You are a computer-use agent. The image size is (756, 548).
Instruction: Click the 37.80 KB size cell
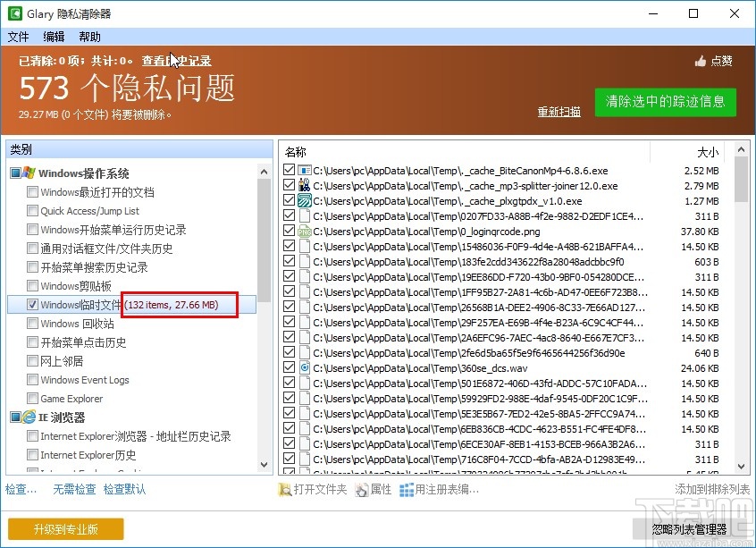click(x=700, y=232)
